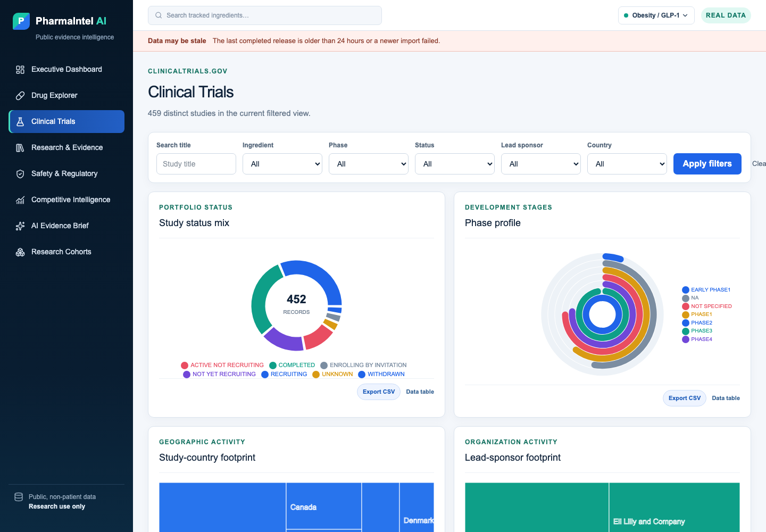Click the Apply filters button
This screenshot has width=766, height=532.
click(707, 164)
